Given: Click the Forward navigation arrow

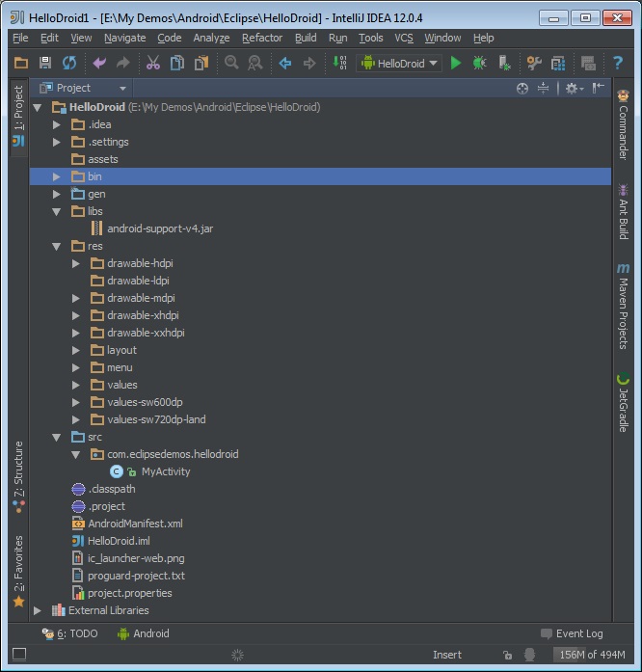Looking at the screenshot, I should 309,64.
